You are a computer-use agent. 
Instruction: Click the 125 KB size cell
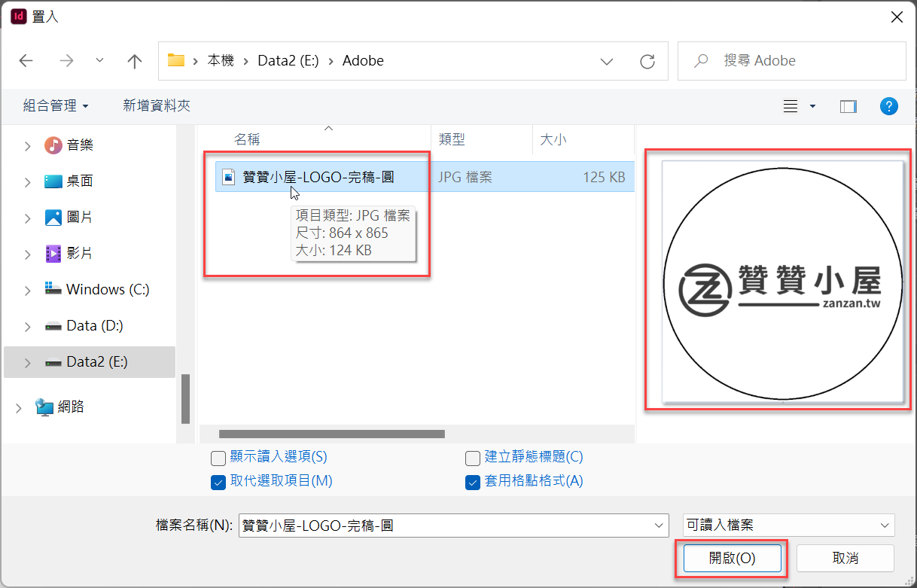click(604, 178)
